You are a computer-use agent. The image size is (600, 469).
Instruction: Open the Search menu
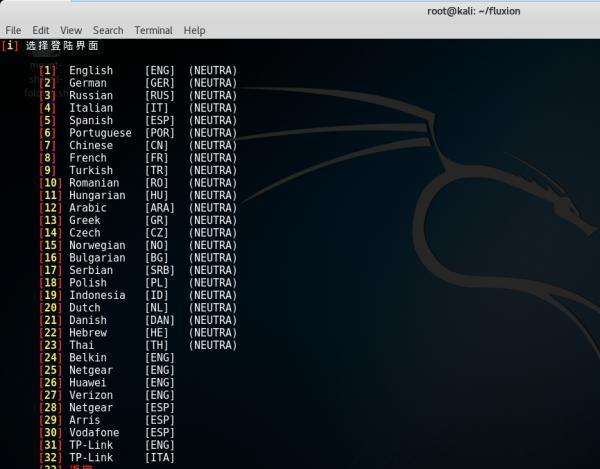point(108,30)
